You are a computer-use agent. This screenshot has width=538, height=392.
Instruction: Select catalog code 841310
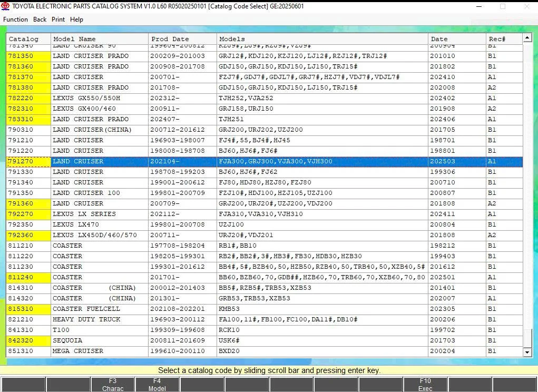tap(28, 330)
